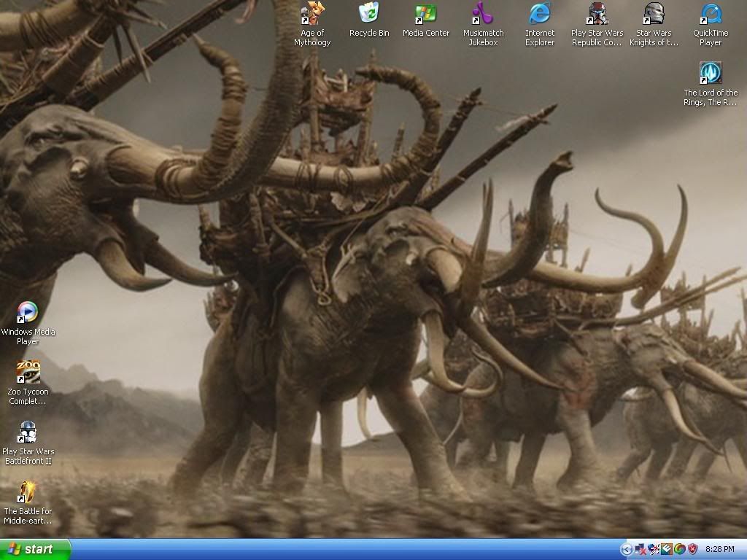Click the colorful swirl tray icon
747x560 pixels.
click(x=679, y=550)
